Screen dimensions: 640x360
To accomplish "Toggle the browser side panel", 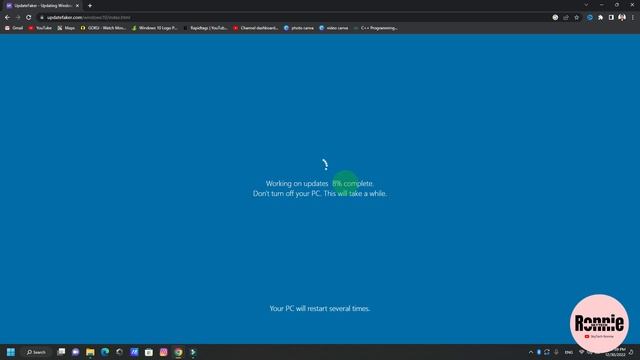I will (611, 18).
